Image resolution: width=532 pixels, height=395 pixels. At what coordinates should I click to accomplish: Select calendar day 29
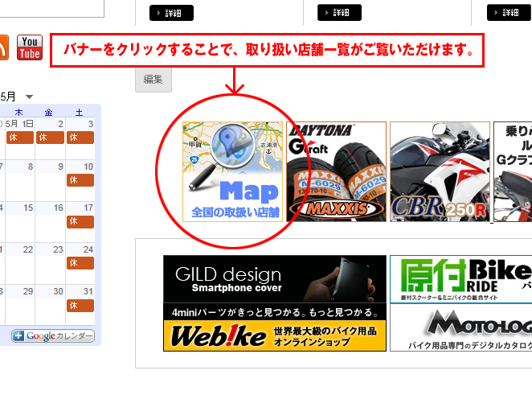(28, 291)
